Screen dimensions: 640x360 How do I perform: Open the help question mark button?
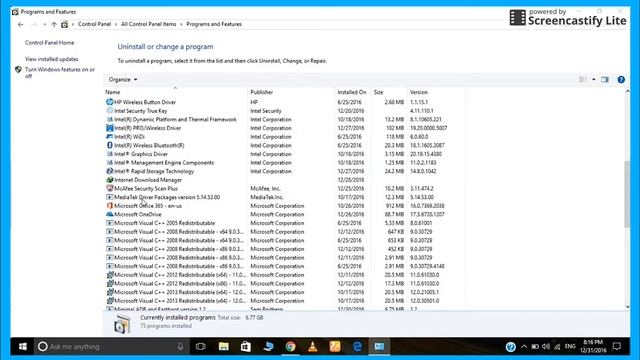(x=621, y=80)
